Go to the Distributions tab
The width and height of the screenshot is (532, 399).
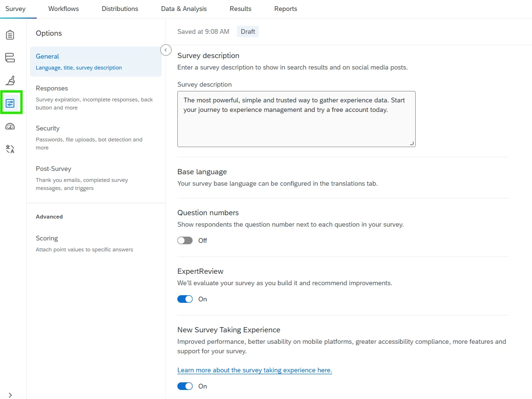coord(120,9)
